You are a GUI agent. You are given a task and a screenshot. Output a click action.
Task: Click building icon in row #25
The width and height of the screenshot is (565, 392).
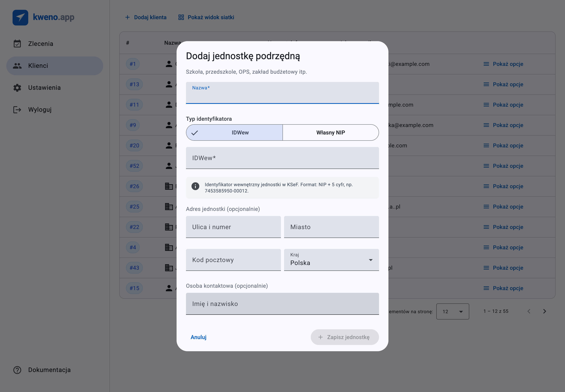(x=169, y=207)
